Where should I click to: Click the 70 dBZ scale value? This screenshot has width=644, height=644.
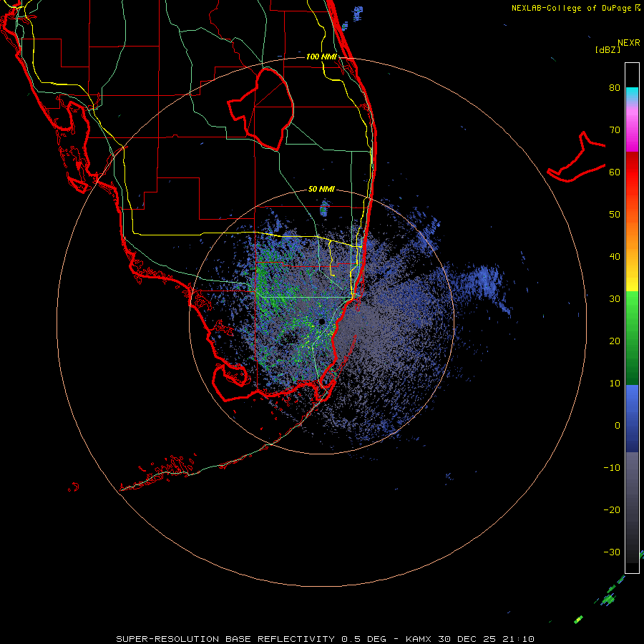[x=615, y=130]
